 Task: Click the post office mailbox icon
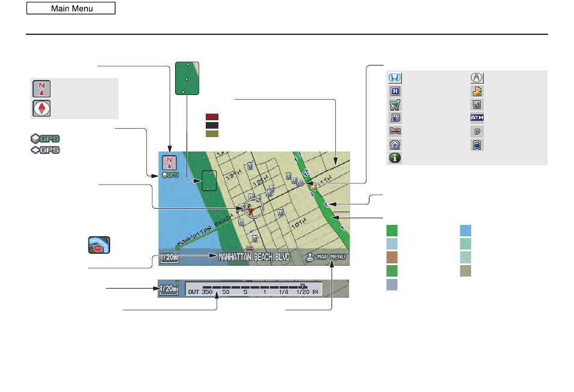[477, 145]
